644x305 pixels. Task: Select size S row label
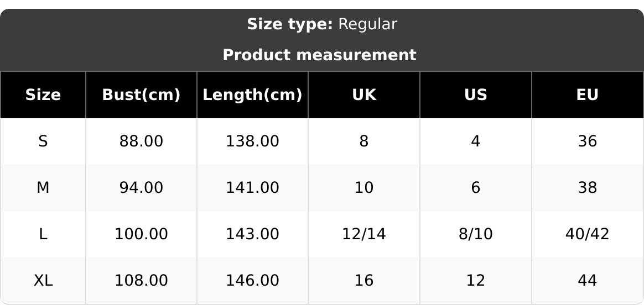pyautogui.click(x=43, y=141)
